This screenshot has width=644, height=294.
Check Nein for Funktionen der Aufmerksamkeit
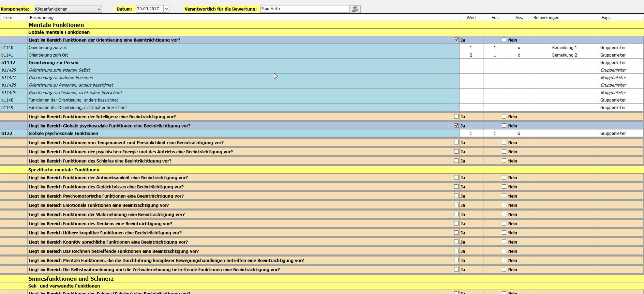504,177
